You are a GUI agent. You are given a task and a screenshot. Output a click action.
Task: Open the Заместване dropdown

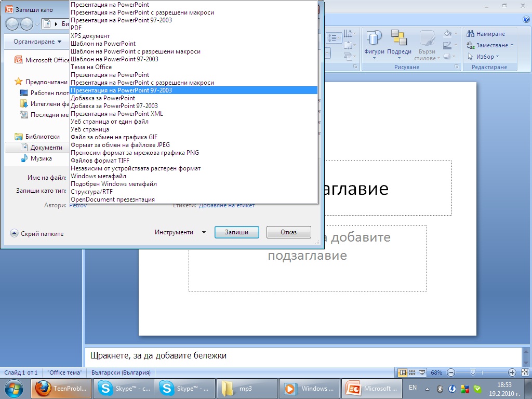[490, 45]
